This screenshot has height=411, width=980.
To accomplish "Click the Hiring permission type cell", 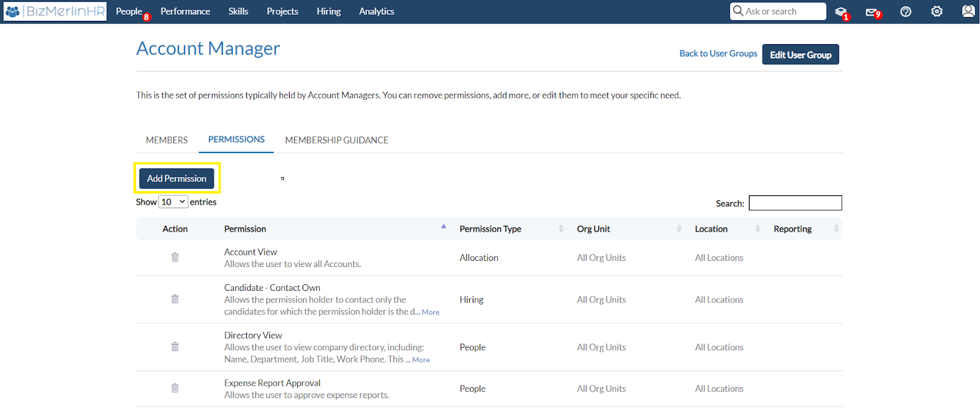I will (x=472, y=300).
